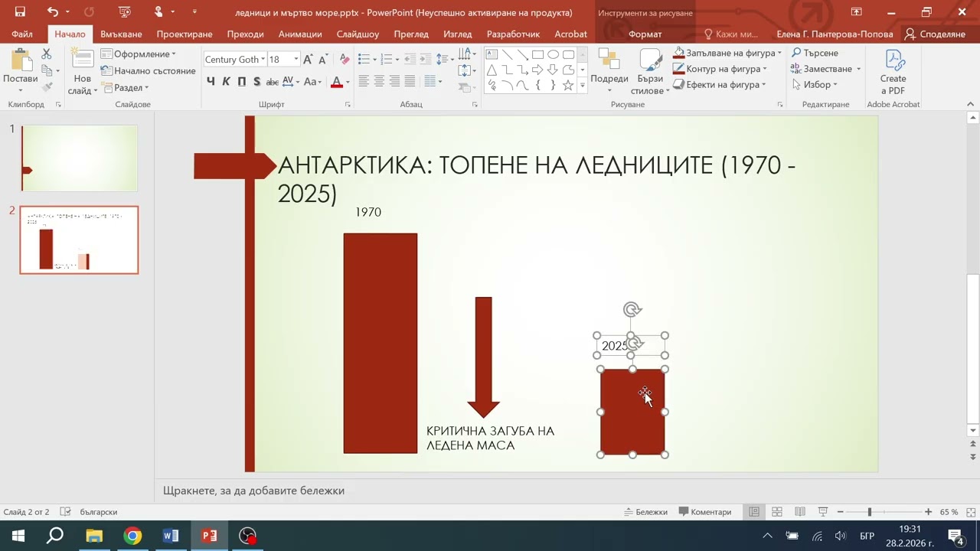Click Бележки in the status bar
This screenshot has width=980, height=551.
tap(645, 512)
